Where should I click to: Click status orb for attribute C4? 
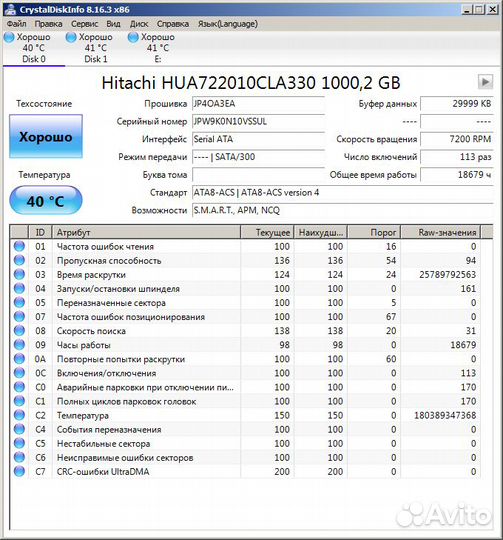tap(19, 429)
